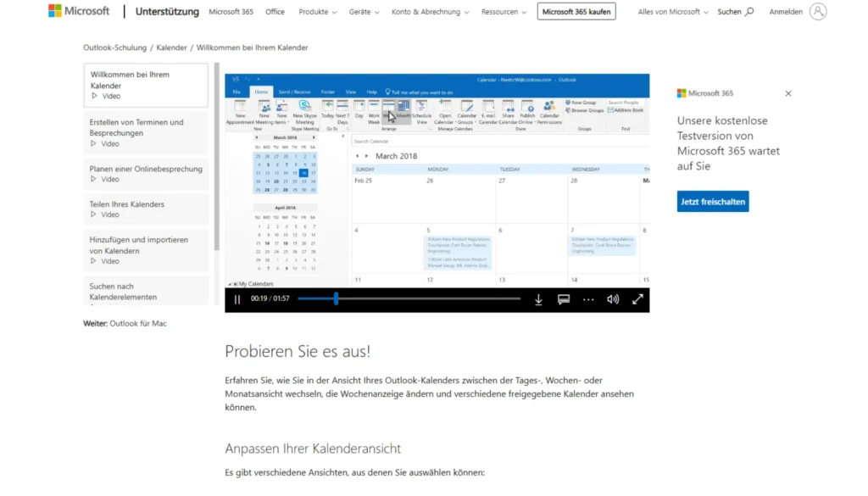Click Schedule View ribbon icon
The width and height of the screenshot is (868, 496).
(422, 113)
